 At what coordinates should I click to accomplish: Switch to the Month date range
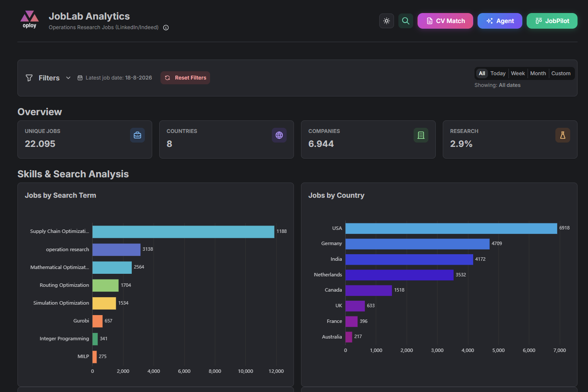pos(538,73)
